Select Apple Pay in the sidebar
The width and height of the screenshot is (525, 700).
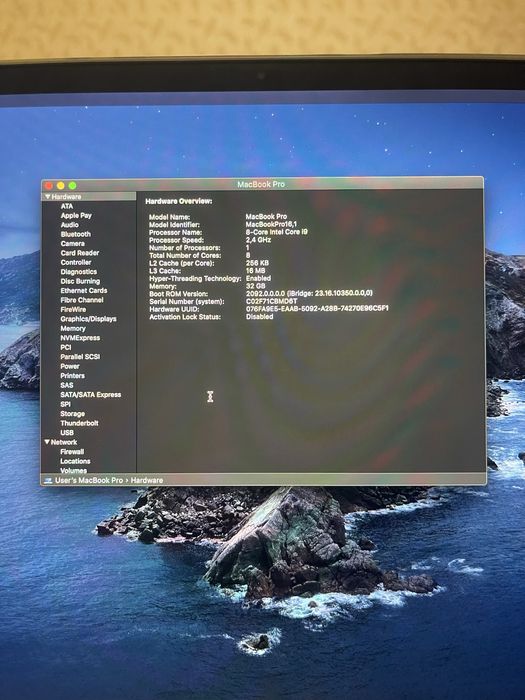[76, 215]
